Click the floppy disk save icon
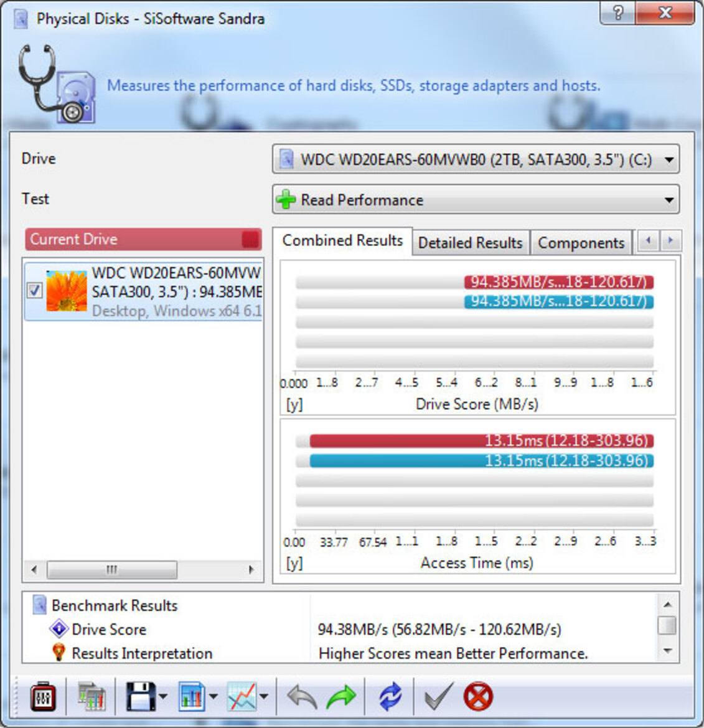 [x=141, y=696]
